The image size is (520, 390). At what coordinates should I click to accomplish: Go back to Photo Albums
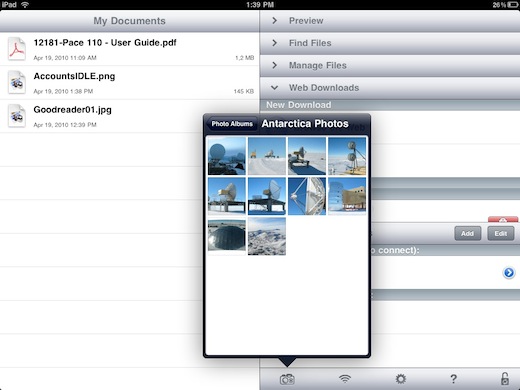point(232,124)
